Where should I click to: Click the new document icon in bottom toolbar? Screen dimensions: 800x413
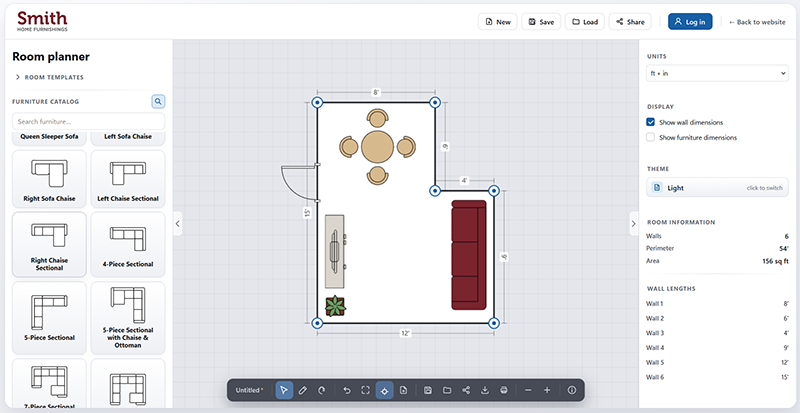click(x=404, y=390)
